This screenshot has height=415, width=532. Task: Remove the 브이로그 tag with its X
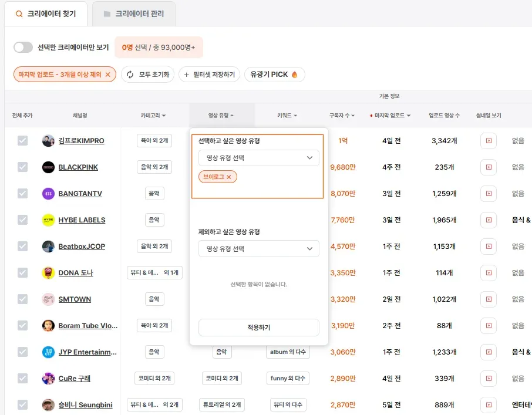pyautogui.click(x=228, y=177)
